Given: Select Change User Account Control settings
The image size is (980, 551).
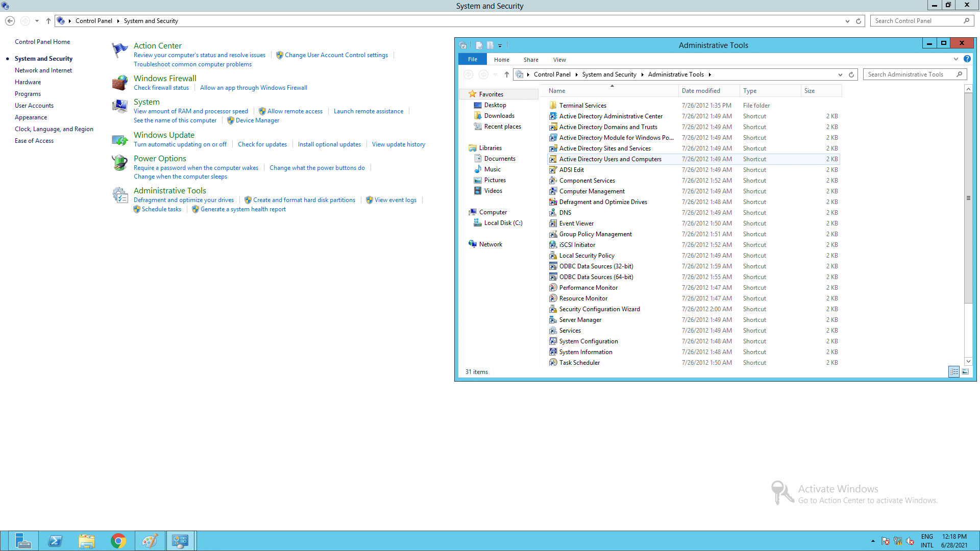Looking at the screenshot, I should pos(336,55).
